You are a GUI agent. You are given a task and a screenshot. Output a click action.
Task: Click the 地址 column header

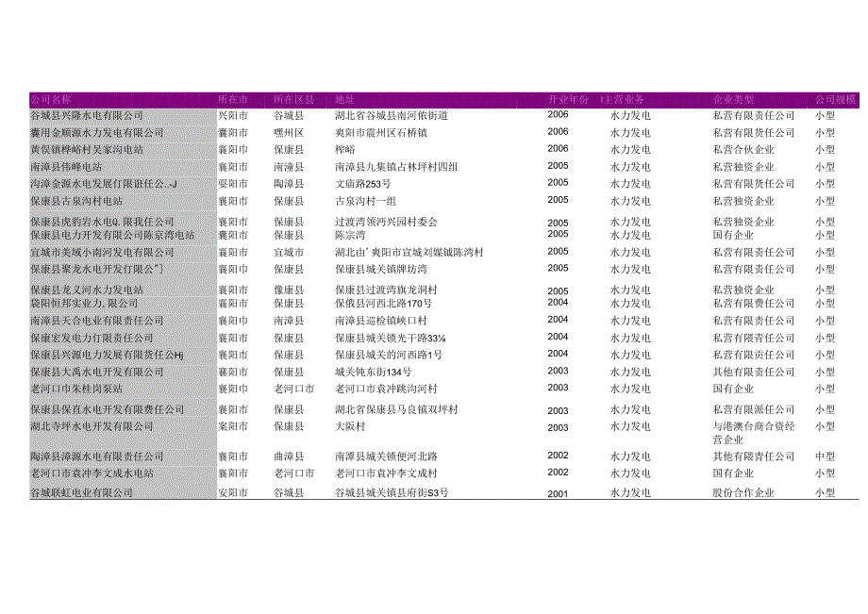[x=344, y=100]
